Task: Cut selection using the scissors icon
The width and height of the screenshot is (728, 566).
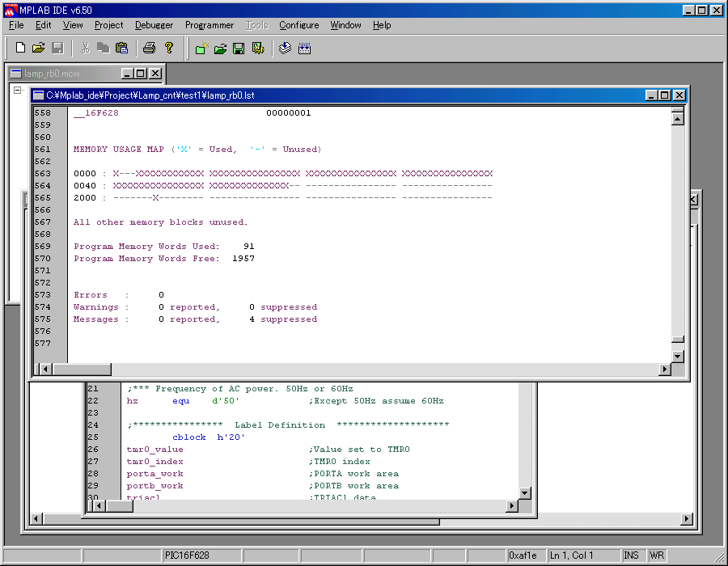Action: [85, 48]
